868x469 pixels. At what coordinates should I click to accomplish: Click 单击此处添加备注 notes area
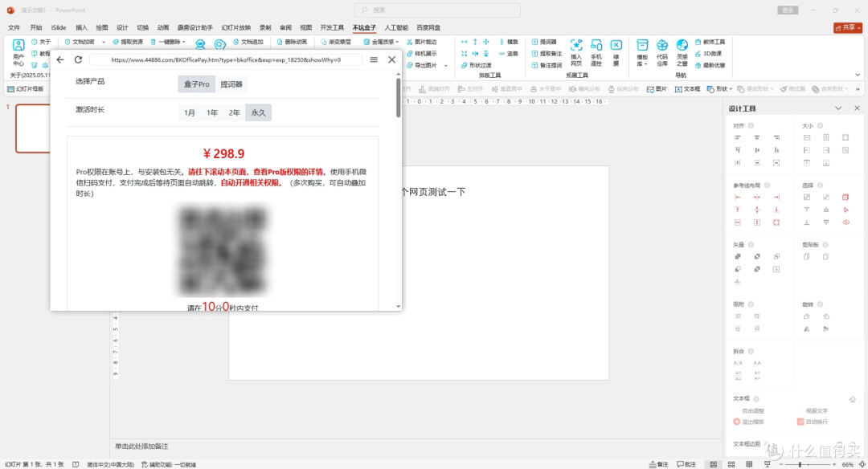point(141,446)
